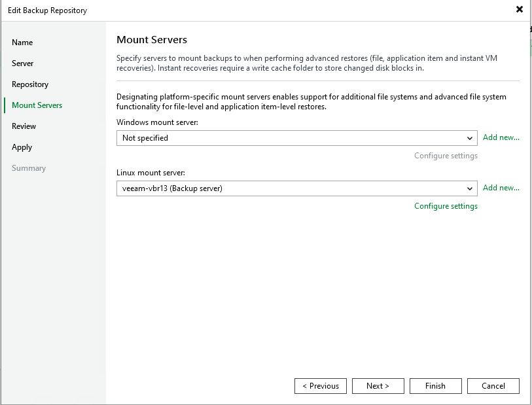Cancel the repository wizard
Screen dimensions: 532x405
click(x=493, y=386)
